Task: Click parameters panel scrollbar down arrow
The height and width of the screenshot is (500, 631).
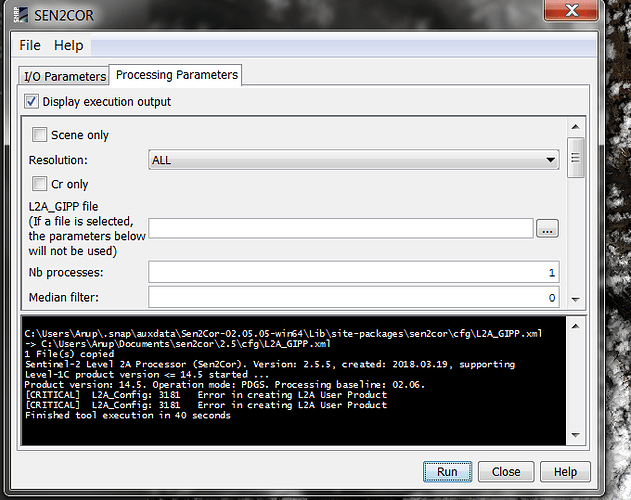Action: click(x=575, y=300)
